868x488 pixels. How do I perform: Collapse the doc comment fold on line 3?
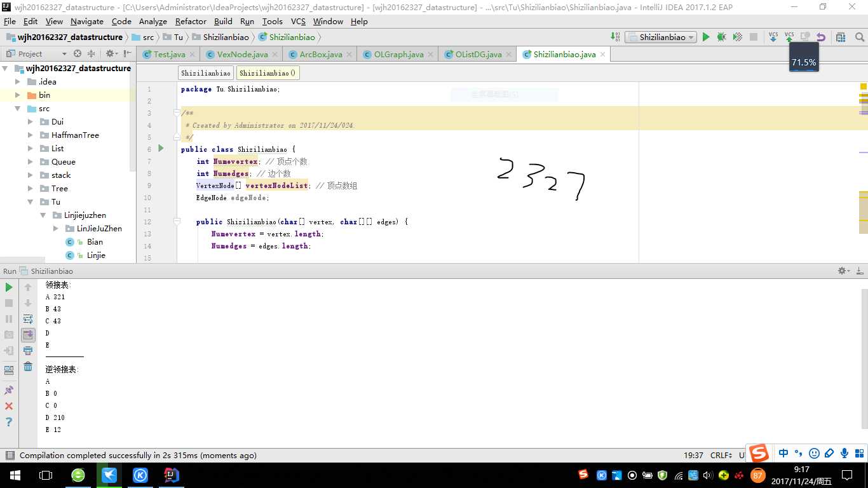tap(177, 112)
